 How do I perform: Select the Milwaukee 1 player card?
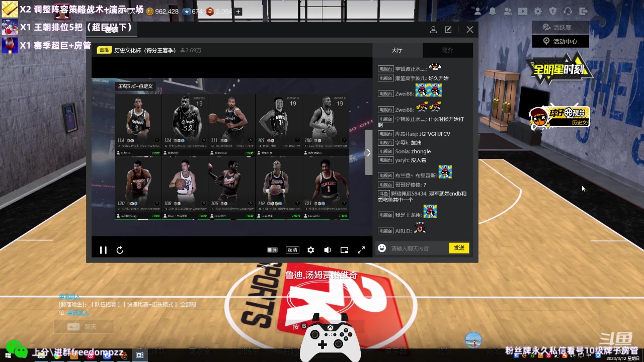(326, 188)
